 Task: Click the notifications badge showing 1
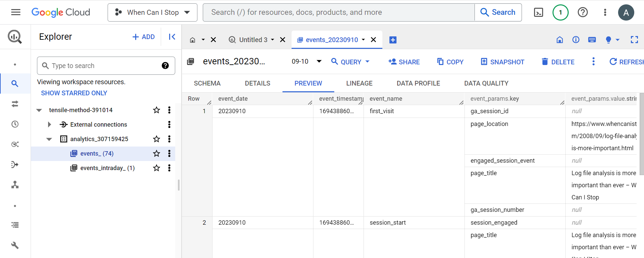coord(560,12)
